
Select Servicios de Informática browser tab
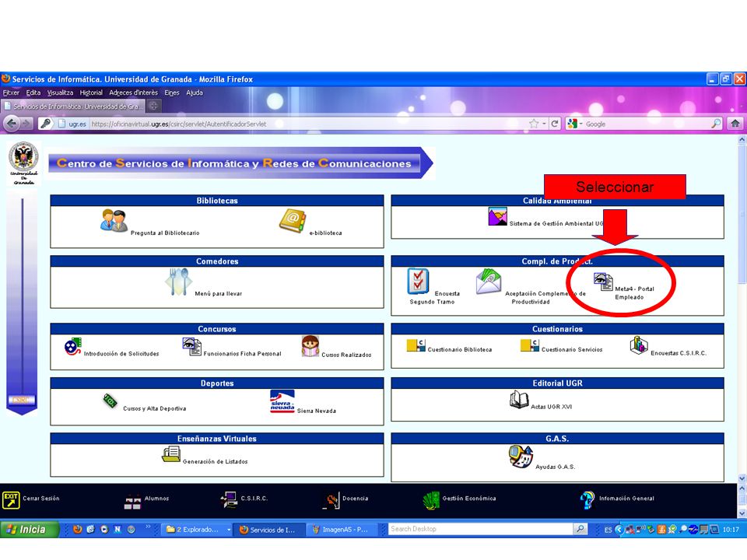[x=73, y=107]
